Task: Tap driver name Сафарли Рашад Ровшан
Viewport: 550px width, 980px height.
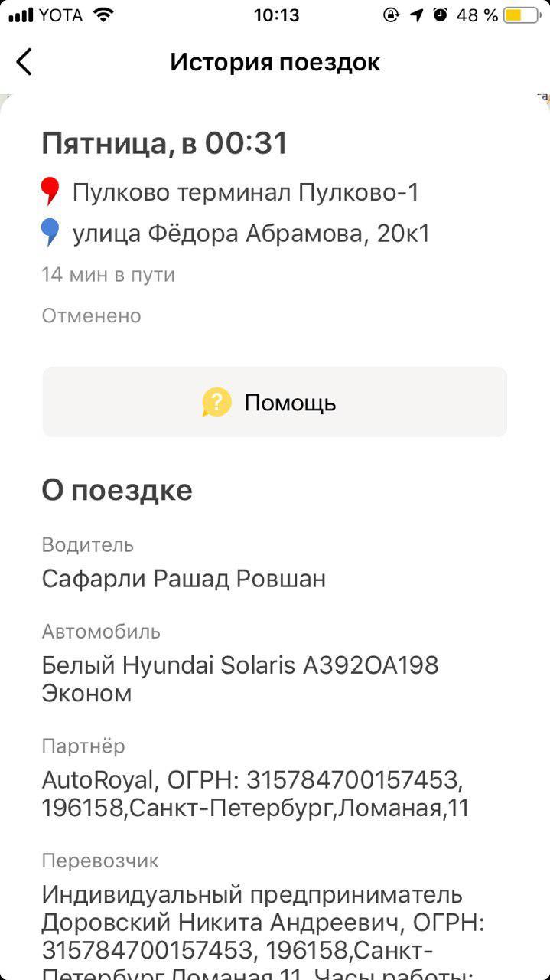Action: (184, 579)
